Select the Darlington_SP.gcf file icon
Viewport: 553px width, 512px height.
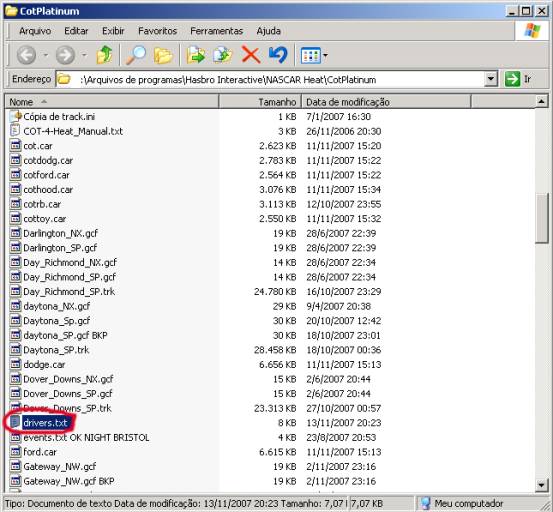15,248
